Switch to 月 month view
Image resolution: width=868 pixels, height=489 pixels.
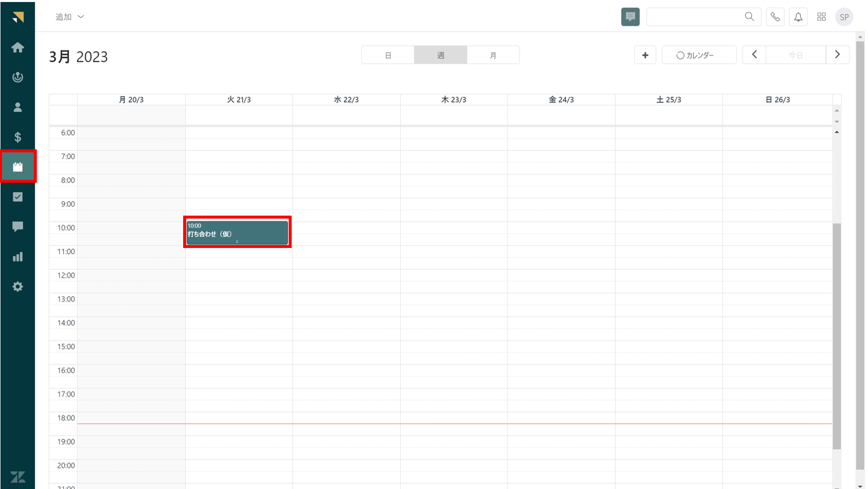493,55
